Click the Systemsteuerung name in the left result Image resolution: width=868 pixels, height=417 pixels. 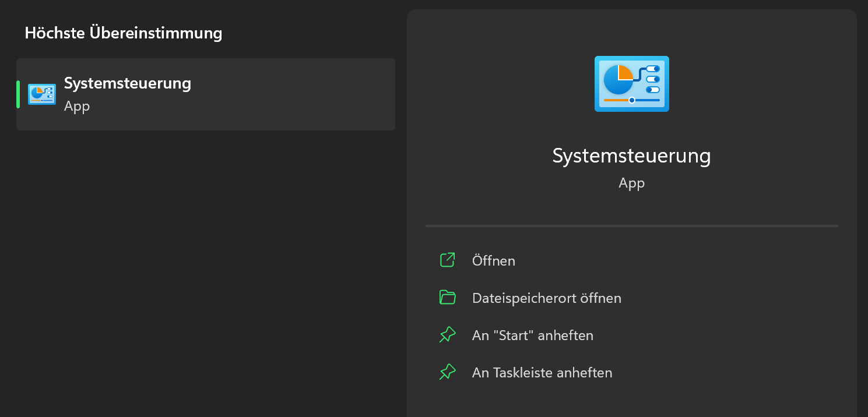(x=127, y=83)
